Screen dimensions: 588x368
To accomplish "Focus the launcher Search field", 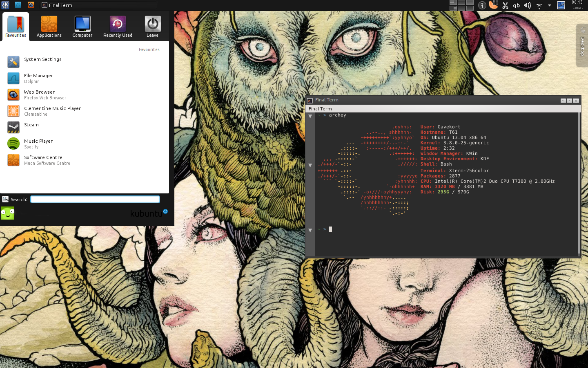I will coord(95,199).
